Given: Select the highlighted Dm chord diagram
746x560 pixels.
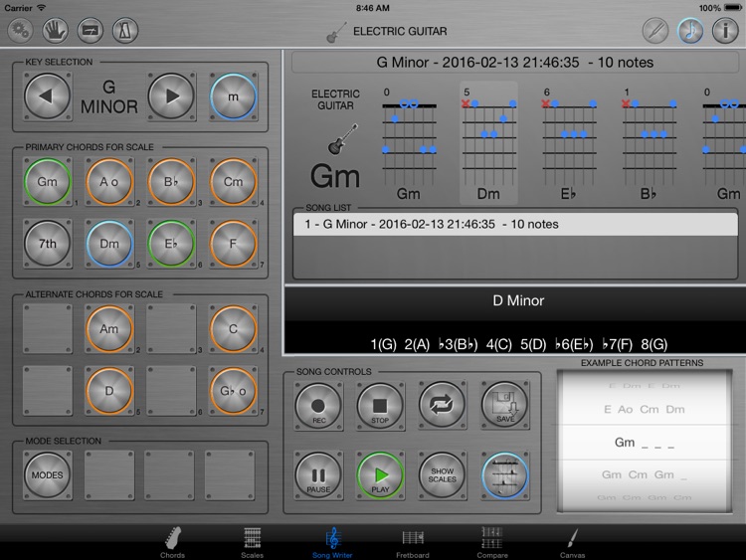Looking at the screenshot, I should coord(488,143).
